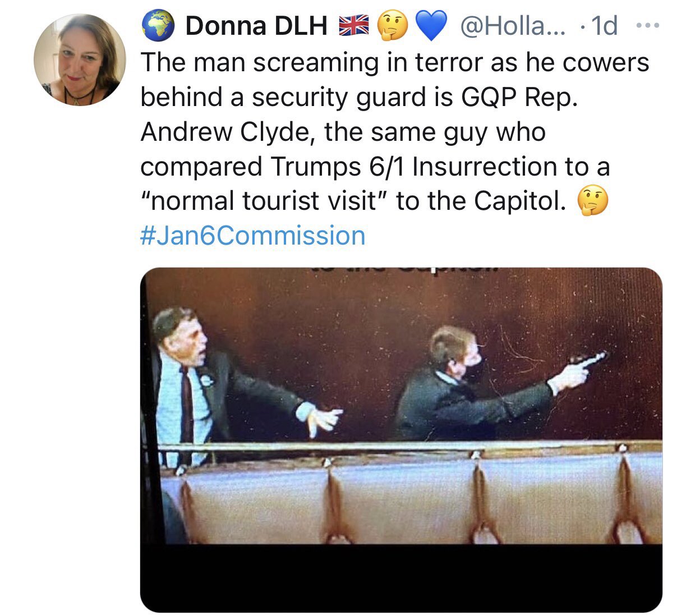Image resolution: width=686 pixels, height=616 pixels.
Task: Click the 1d timestamp of the tweet
Action: (605, 26)
